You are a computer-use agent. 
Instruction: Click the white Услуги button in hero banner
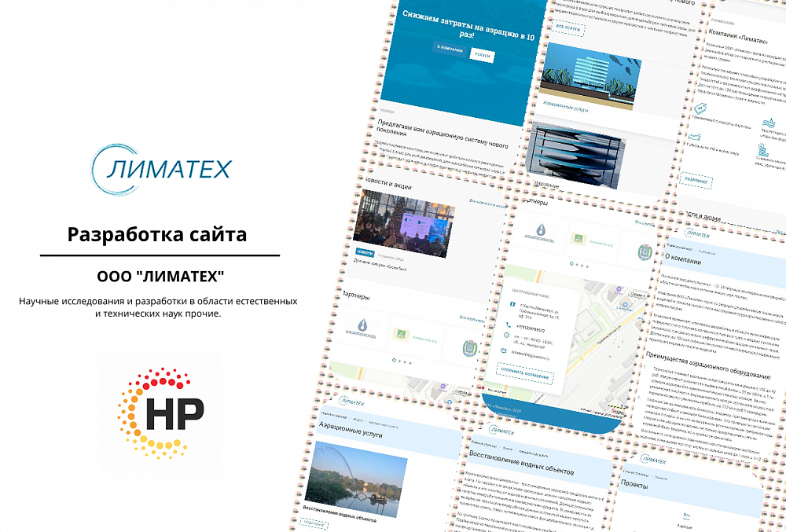(483, 56)
